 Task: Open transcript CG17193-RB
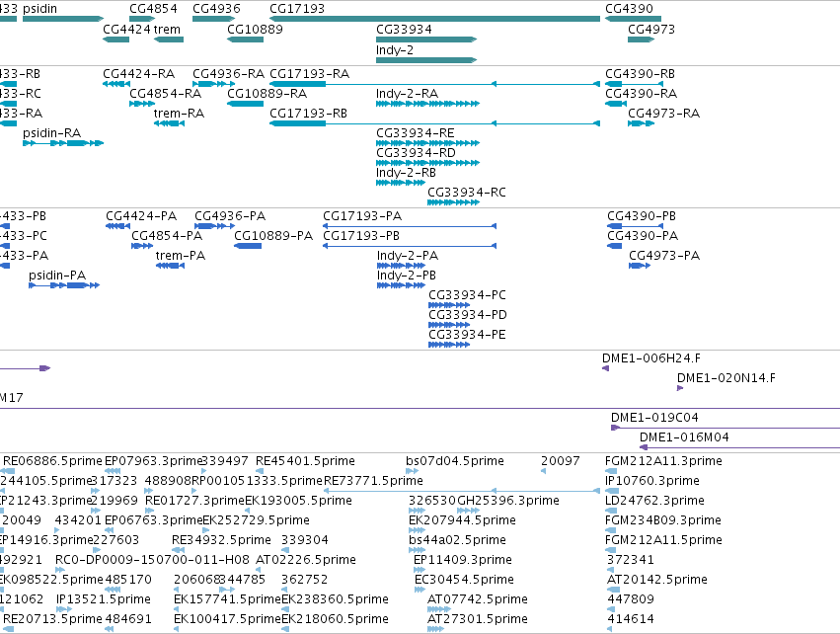(309, 114)
